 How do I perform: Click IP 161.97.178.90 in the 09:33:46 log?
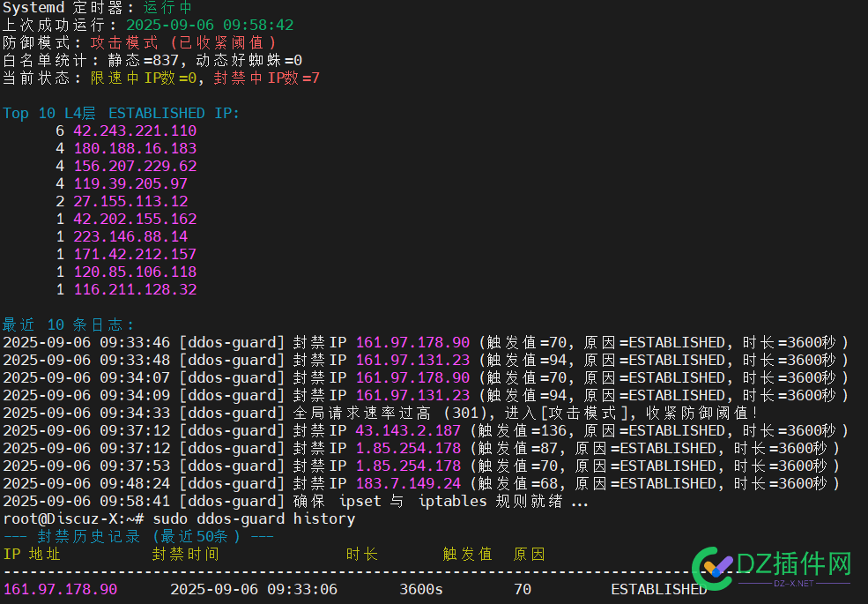point(412,342)
